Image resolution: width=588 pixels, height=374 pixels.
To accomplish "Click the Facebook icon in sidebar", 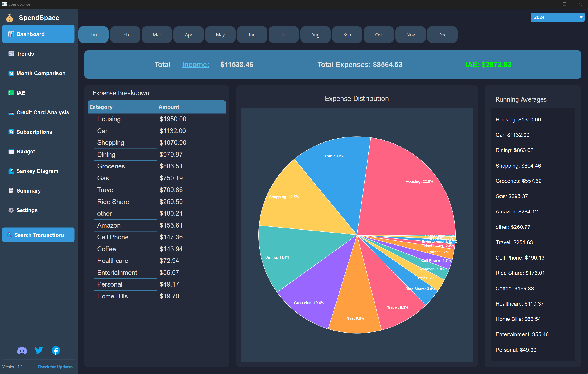I will 56,350.
